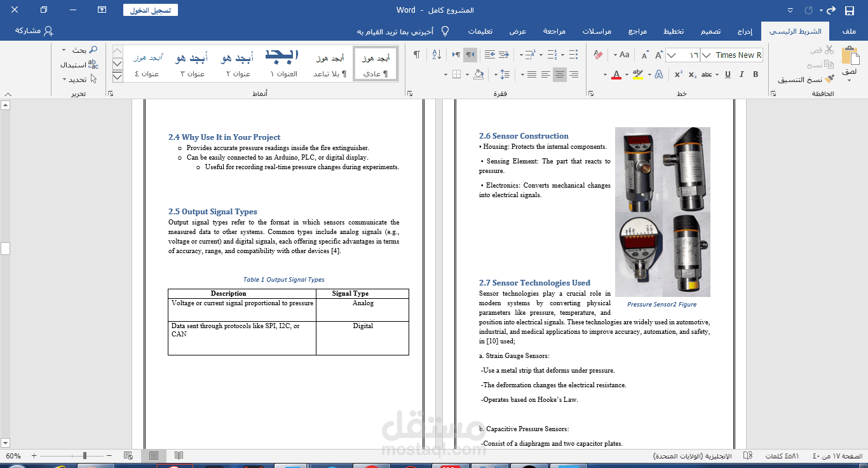Toggle Subscript x₂ formatting
Screen dimensions: 868x468
[x=693, y=74]
